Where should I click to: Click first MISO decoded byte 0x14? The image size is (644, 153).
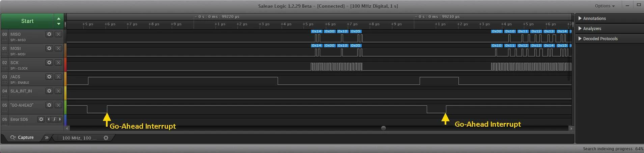click(x=316, y=31)
